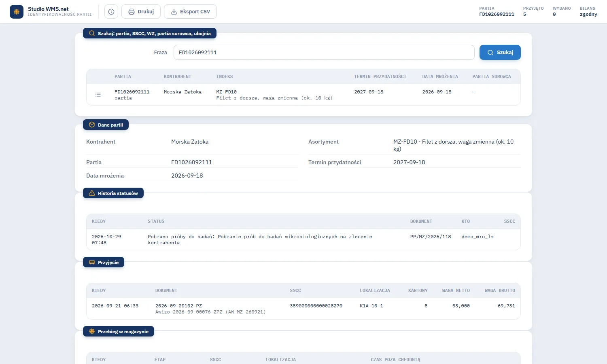Click the Drukuj print button

tap(141, 12)
